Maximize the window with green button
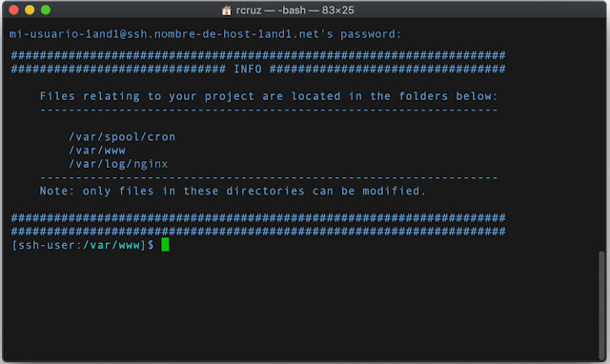610x364 pixels. click(46, 10)
